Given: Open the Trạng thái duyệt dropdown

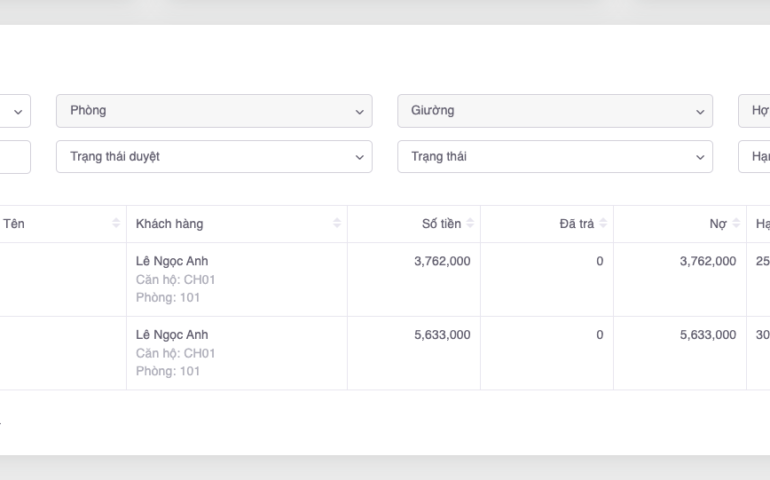Looking at the screenshot, I should pyautogui.click(x=214, y=157).
